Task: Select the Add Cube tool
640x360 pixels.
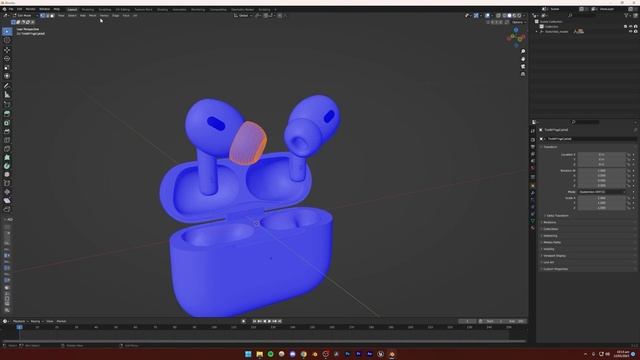Action: 7,104
